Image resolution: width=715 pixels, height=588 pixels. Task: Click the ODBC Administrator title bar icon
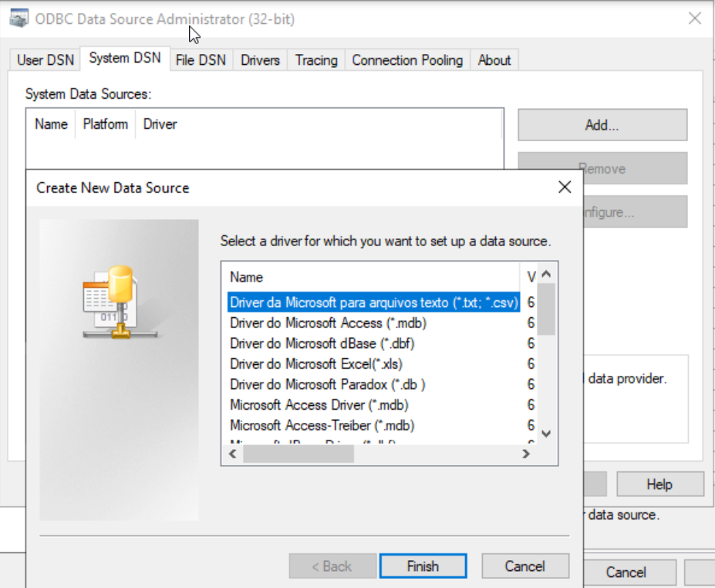click(x=19, y=19)
